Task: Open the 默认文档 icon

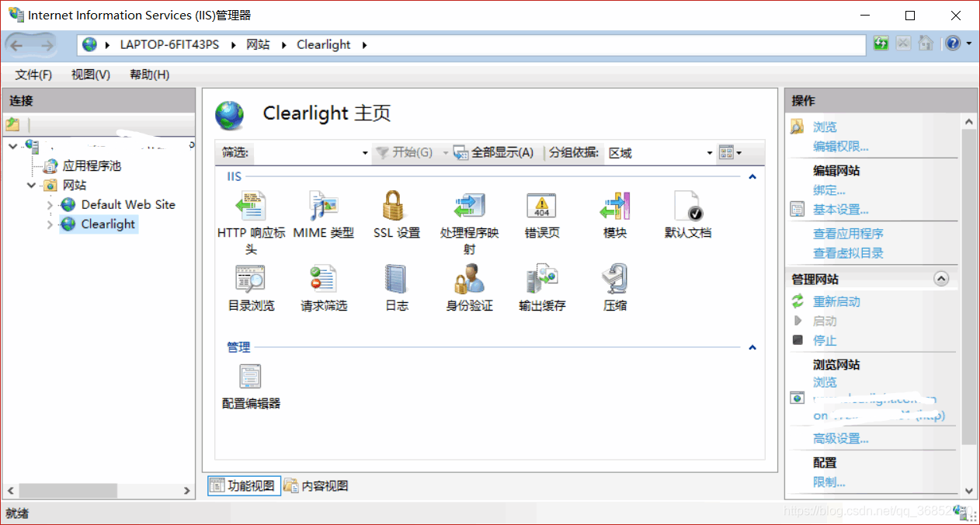Action: point(688,207)
